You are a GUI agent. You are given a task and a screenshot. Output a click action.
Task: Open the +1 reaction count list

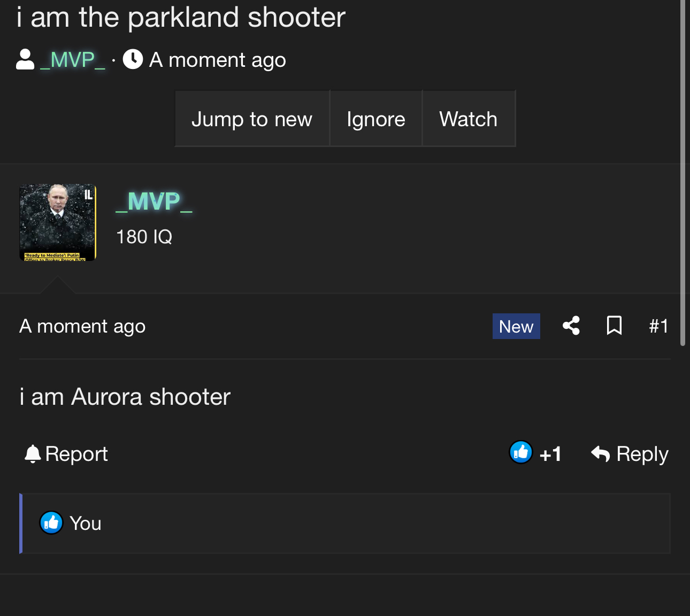click(x=550, y=455)
